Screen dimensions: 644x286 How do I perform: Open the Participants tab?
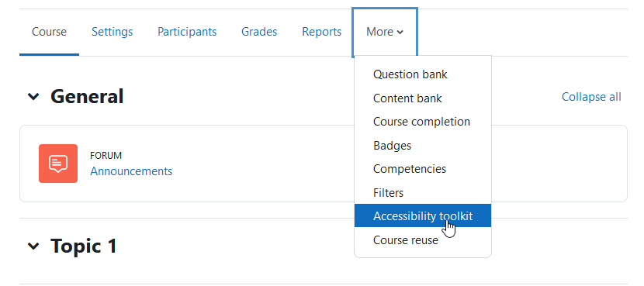click(x=187, y=32)
